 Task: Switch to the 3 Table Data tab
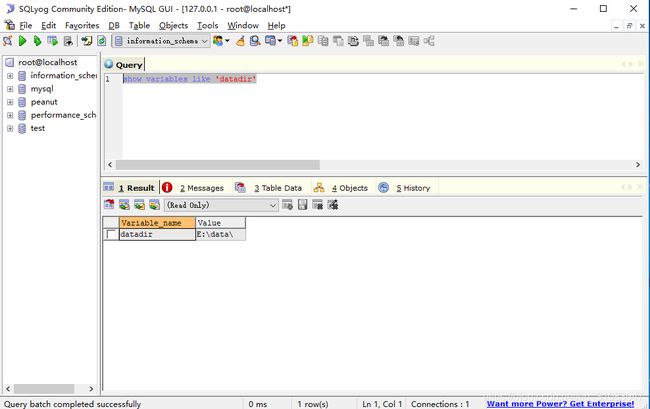click(x=278, y=188)
